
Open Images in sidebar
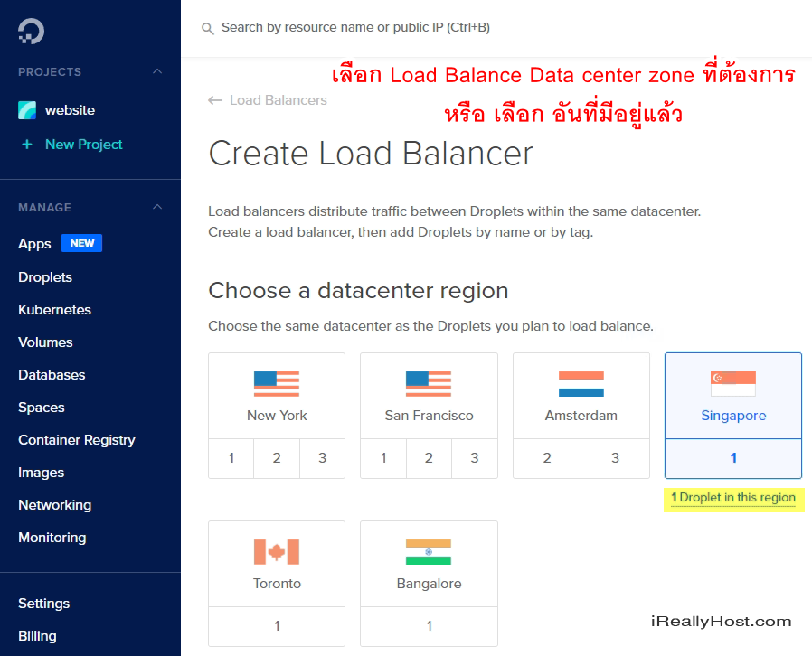[41, 473]
